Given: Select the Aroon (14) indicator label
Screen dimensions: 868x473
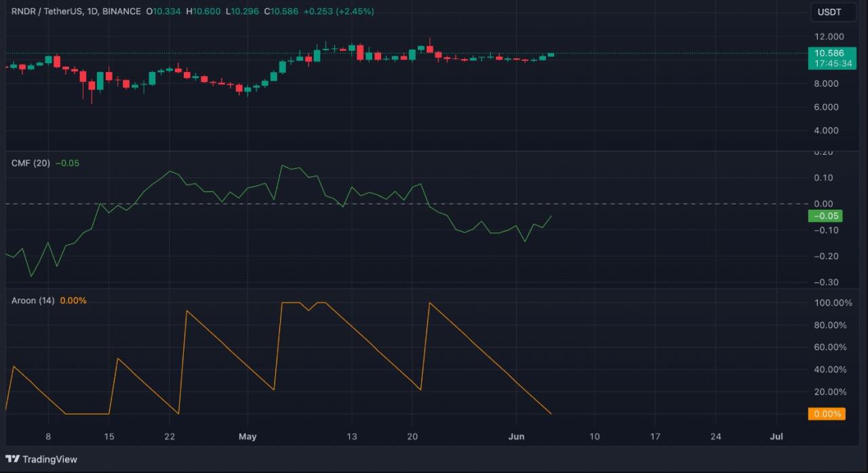Looking at the screenshot, I should point(33,301).
